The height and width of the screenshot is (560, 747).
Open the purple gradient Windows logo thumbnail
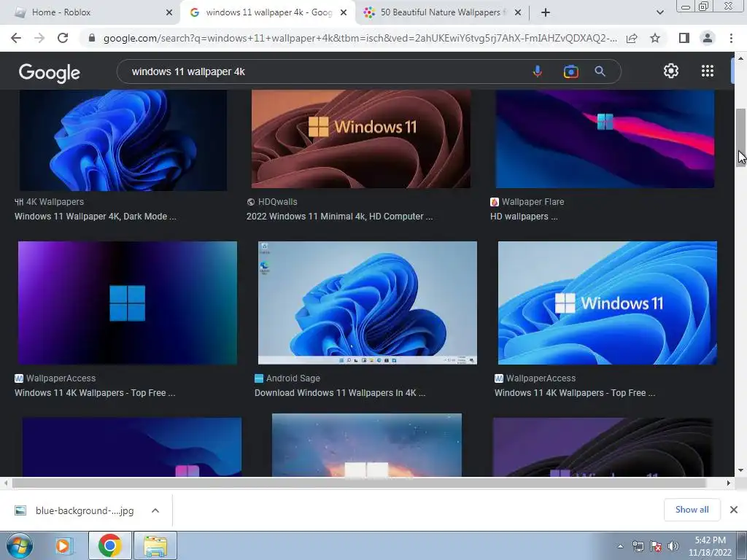128,303
